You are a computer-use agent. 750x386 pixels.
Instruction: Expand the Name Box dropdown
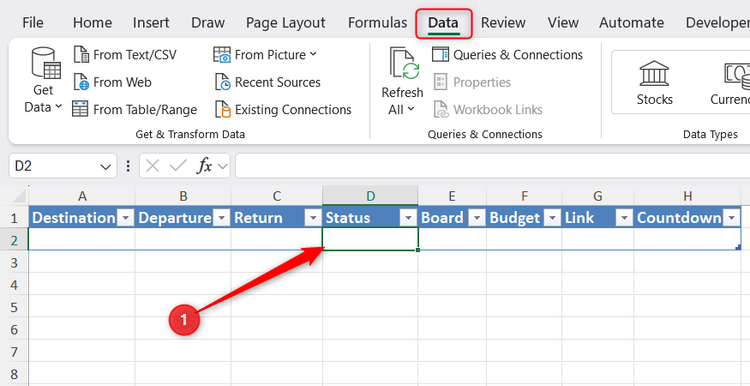(106, 166)
